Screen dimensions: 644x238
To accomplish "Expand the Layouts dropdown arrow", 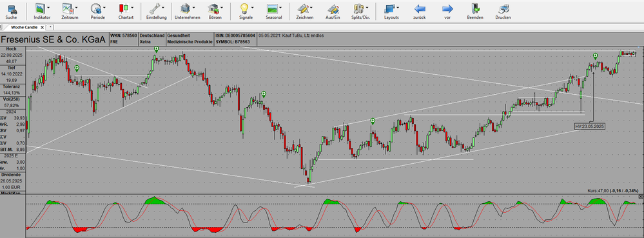I will [x=398, y=7].
